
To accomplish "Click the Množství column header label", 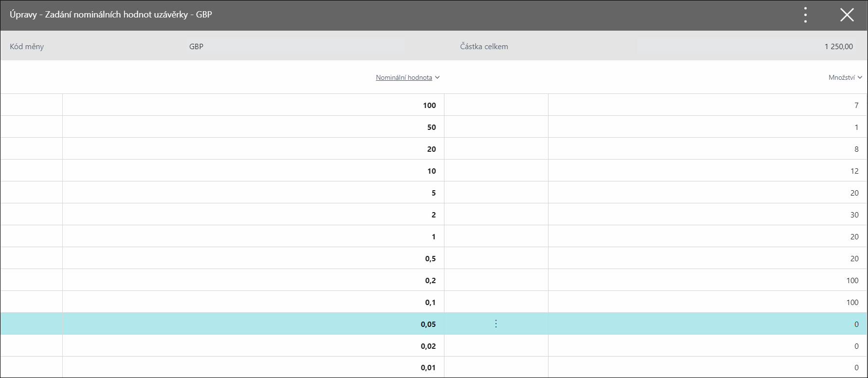I will [x=841, y=77].
